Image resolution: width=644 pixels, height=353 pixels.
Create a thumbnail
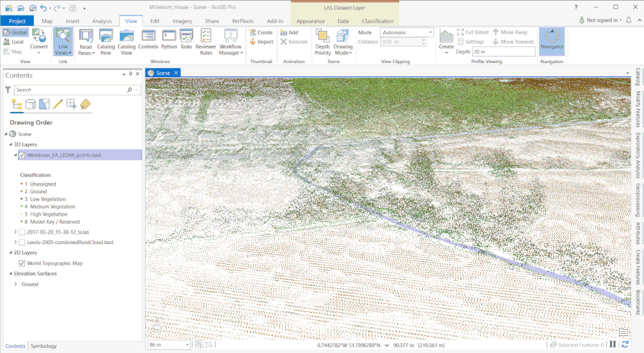(x=261, y=32)
